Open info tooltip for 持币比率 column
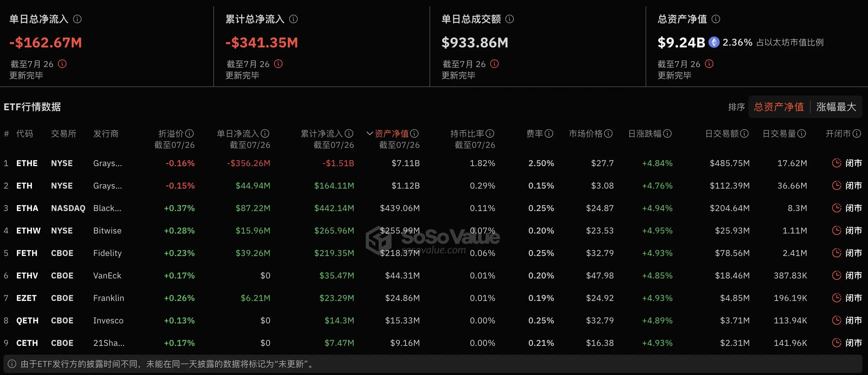The image size is (868, 375). pyautogui.click(x=490, y=133)
